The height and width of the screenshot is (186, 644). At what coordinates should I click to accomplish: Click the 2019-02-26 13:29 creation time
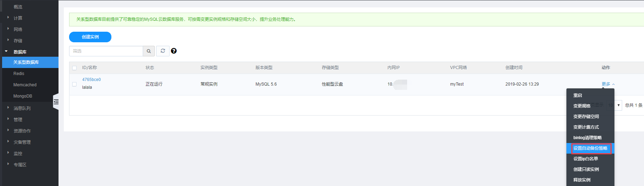522,84
